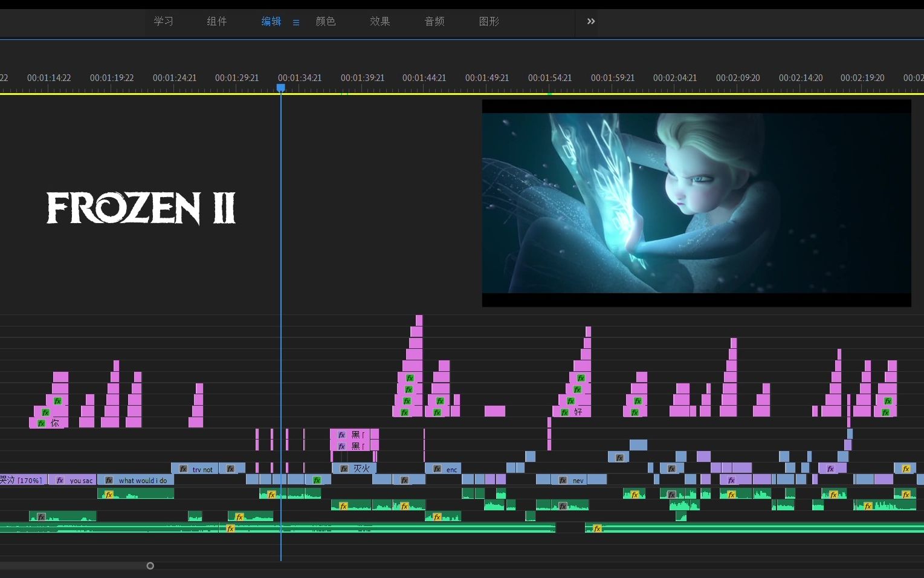Screen dimensions: 924x578
Task: Click green fx badge on blue clip after playhead
Action: (317, 481)
